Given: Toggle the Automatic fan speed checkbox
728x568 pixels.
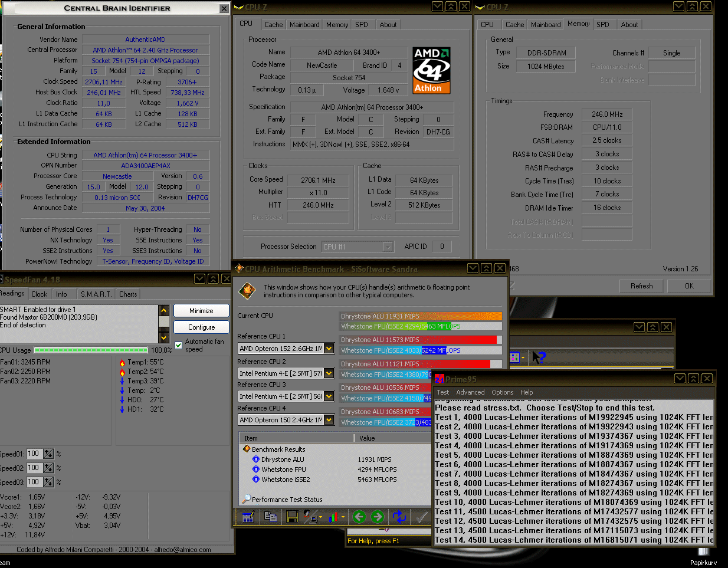Looking at the screenshot, I should pos(179,345).
